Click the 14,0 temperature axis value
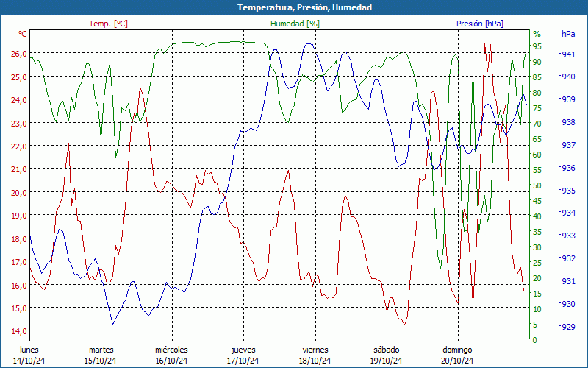588x368 pixels. [x=19, y=331]
